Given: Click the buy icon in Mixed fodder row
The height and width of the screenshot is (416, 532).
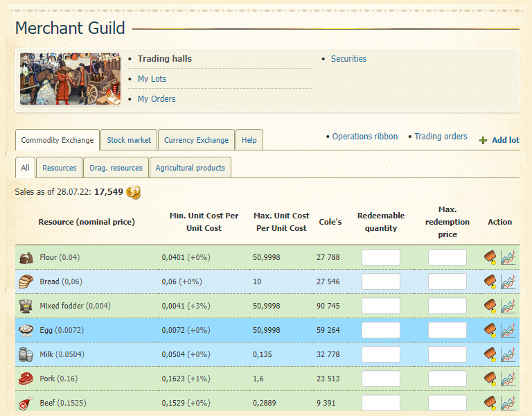Looking at the screenshot, I should 490,306.
